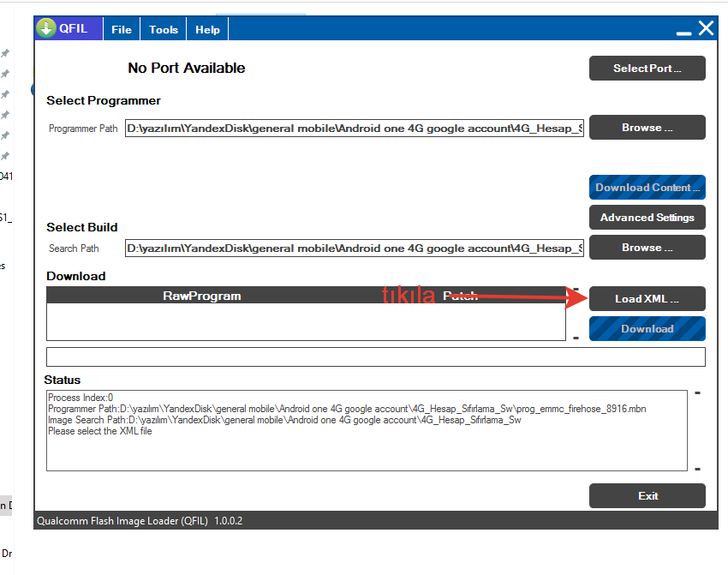Click the empty RawProgram/Patch list area
Image resolution: width=728 pixels, height=575 pixels.
coord(306,322)
